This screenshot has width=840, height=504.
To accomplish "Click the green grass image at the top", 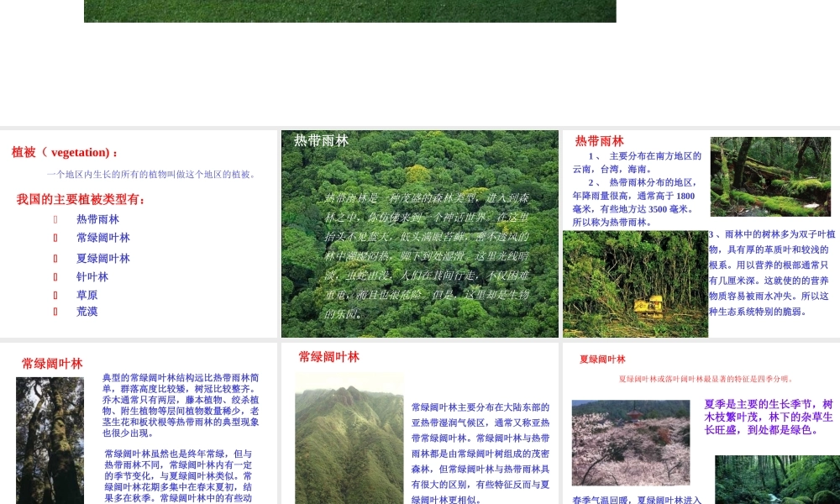I will 349,11.
